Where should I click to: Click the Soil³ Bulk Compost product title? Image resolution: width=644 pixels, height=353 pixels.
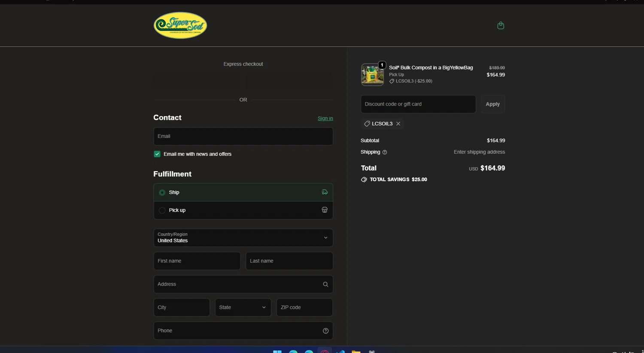(431, 67)
